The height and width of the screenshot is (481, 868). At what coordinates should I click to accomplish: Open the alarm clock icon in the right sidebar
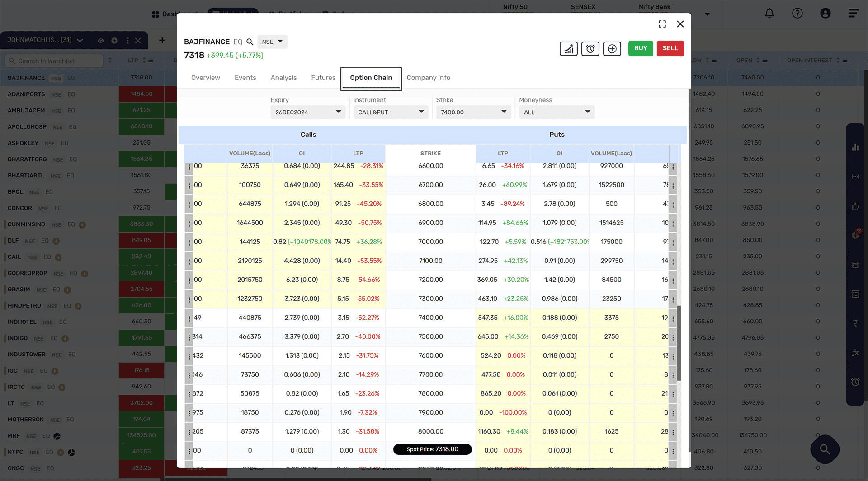point(855,382)
